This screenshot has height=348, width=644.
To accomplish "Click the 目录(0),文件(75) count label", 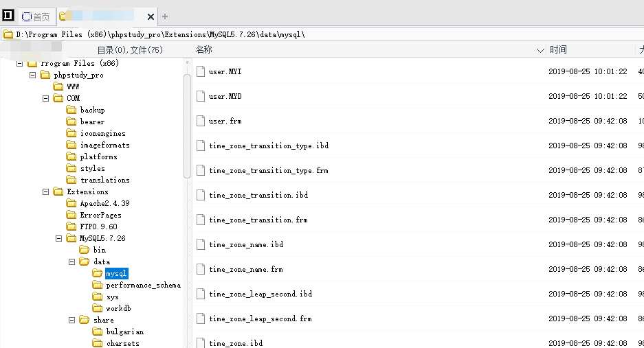I will (130, 50).
